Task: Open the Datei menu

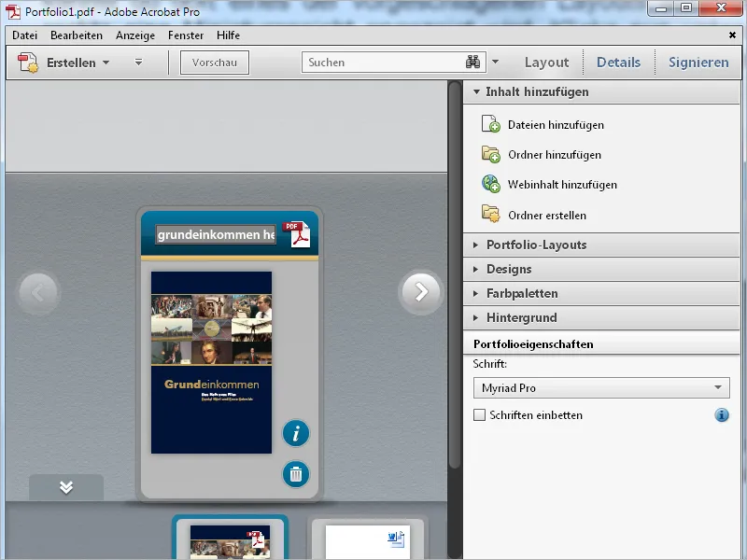Action: coord(25,35)
